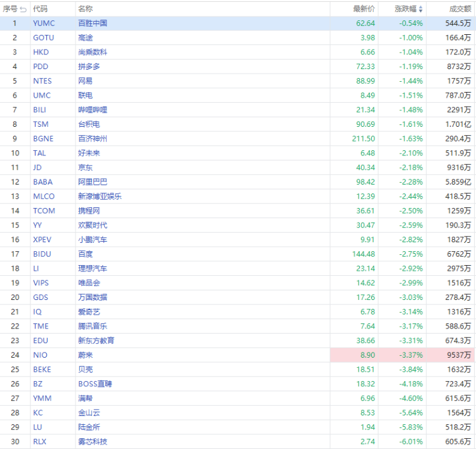Click BGNE's price 211.50
The image size is (476, 449).
[364, 139]
